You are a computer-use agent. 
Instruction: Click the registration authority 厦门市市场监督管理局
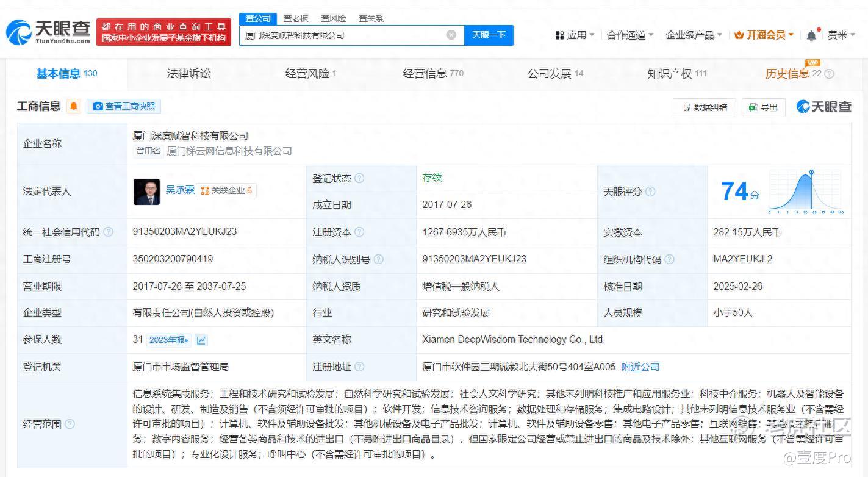pyautogui.click(x=181, y=367)
